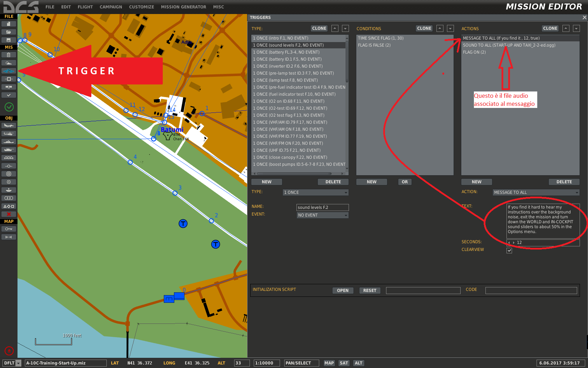Open the briefing clipboard icon
Viewport: 588px width, 368px height.
(9, 55)
